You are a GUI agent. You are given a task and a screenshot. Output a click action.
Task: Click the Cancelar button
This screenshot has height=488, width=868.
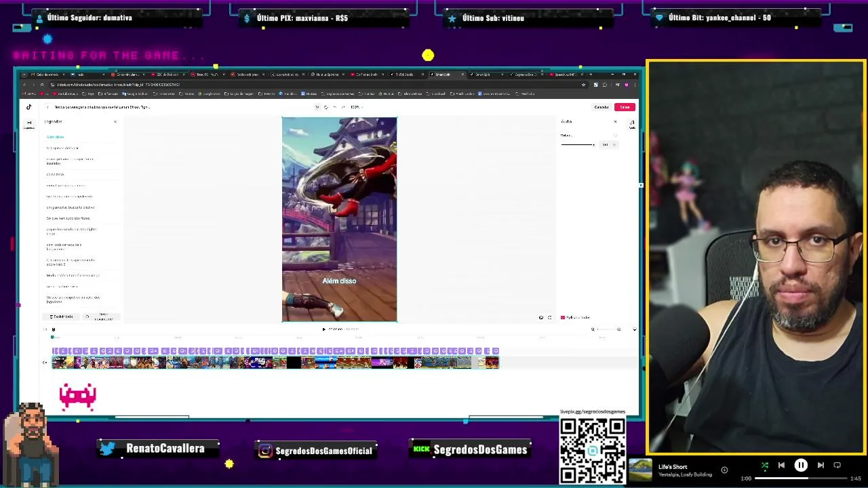tap(601, 107)
